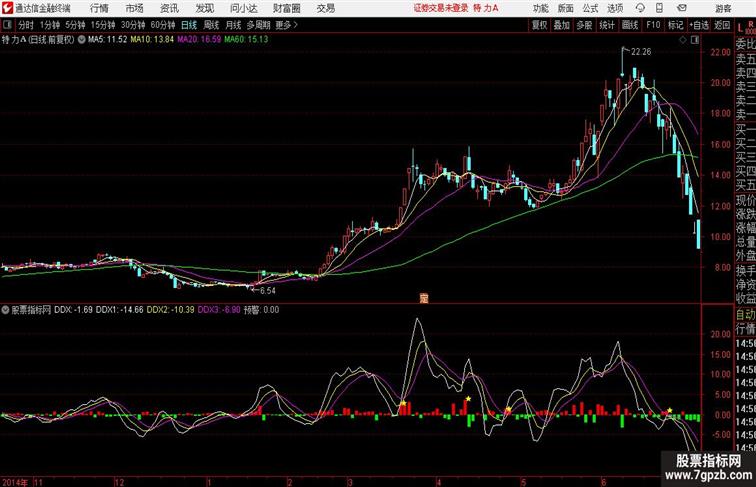Click the 返回 back button
Viewport: 756px width, 487px height.
pyautogui.click(x=722, y=25)
